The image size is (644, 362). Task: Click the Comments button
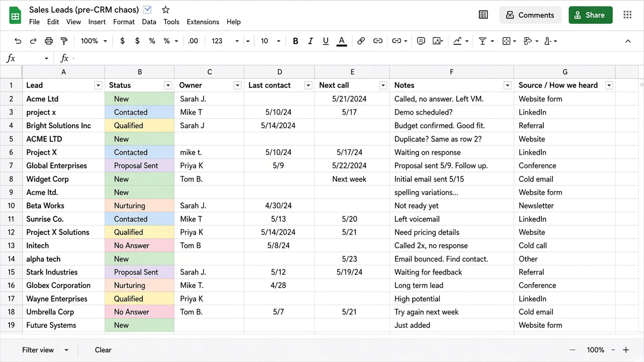530,15
